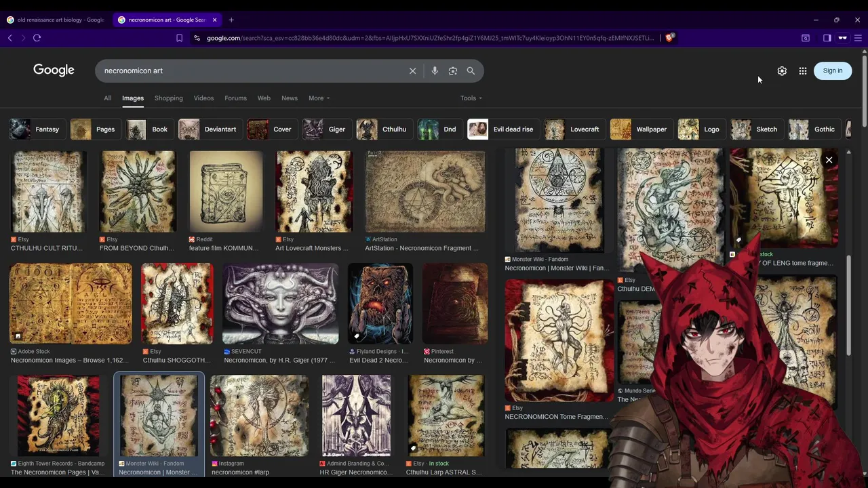Filter by the Book chip

coord(149,129)
